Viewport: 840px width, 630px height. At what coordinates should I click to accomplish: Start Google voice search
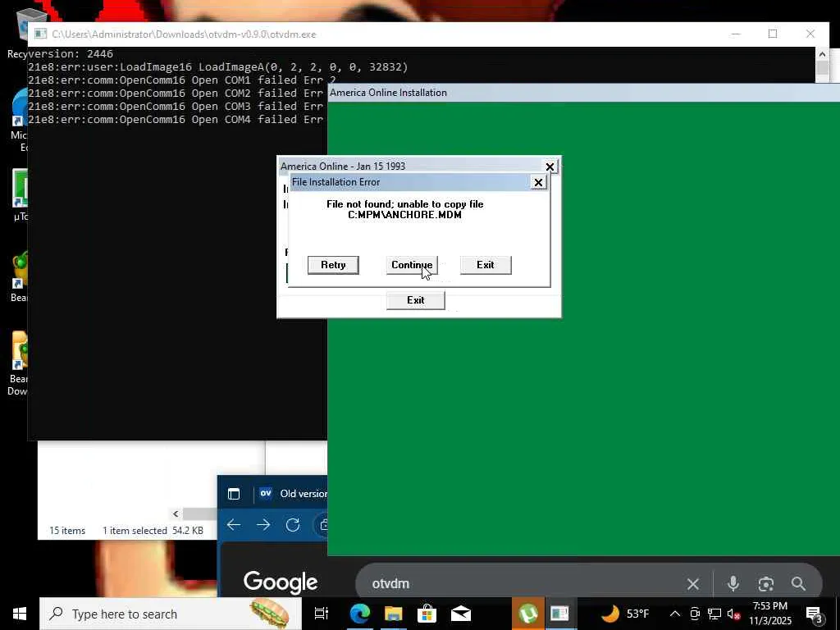click(733, 583)
